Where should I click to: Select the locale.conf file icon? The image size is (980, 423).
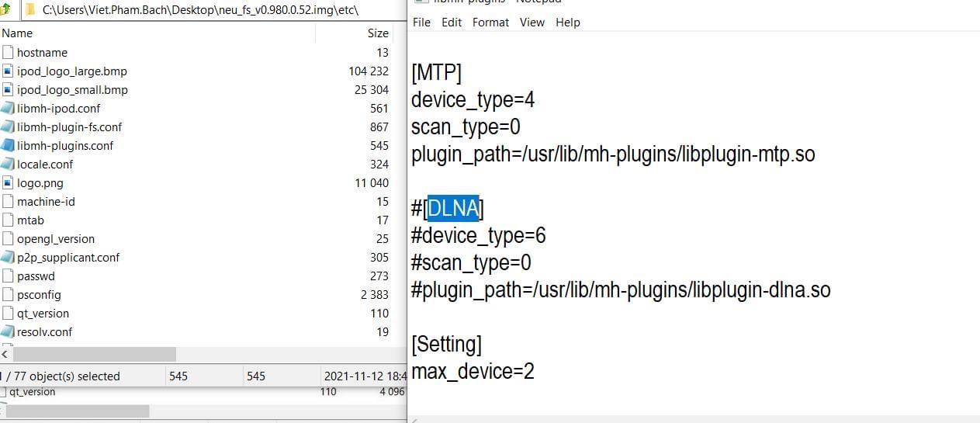8,165
